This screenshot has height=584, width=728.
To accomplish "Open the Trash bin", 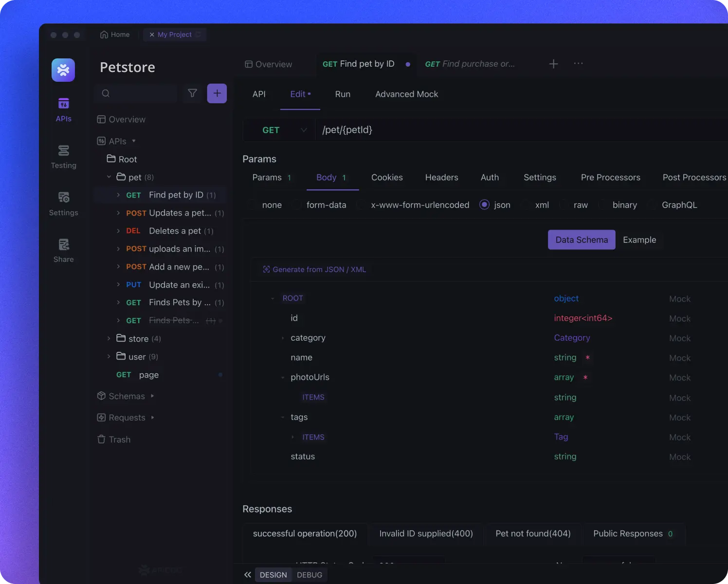I will (x=114, y=439).
